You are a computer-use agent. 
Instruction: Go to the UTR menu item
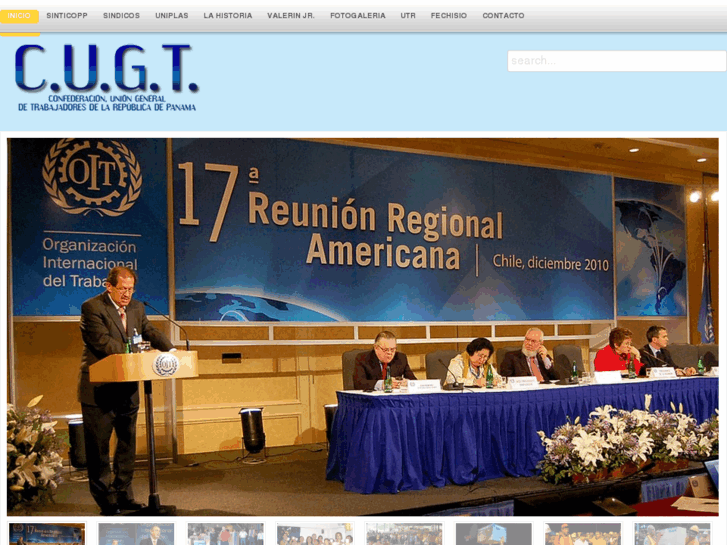408,16
